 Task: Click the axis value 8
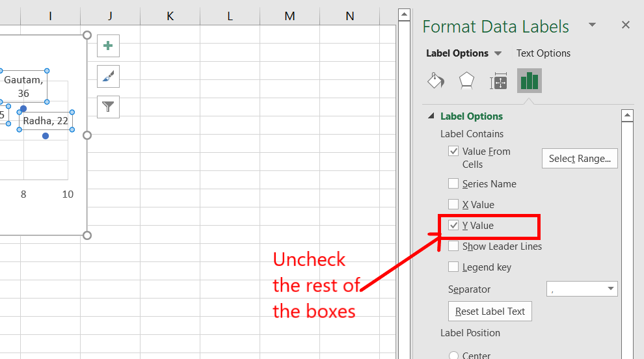click(23, 194)
